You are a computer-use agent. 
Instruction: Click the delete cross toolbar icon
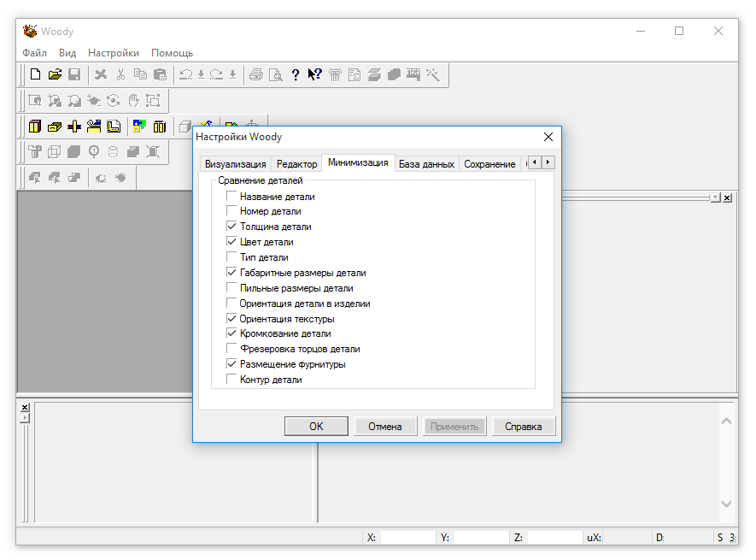point(101,74)
